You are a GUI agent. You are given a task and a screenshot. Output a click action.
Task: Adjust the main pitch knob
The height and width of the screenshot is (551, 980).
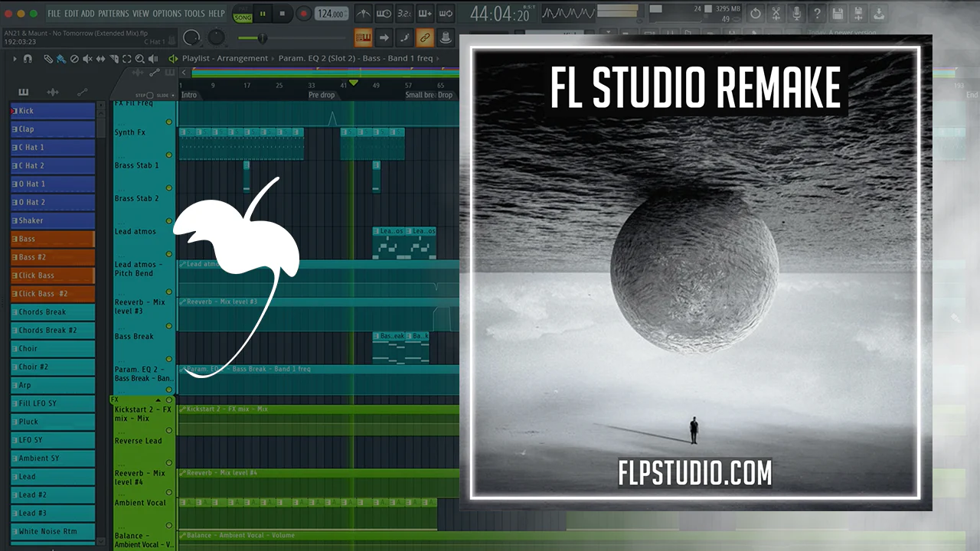coord(217,37)
